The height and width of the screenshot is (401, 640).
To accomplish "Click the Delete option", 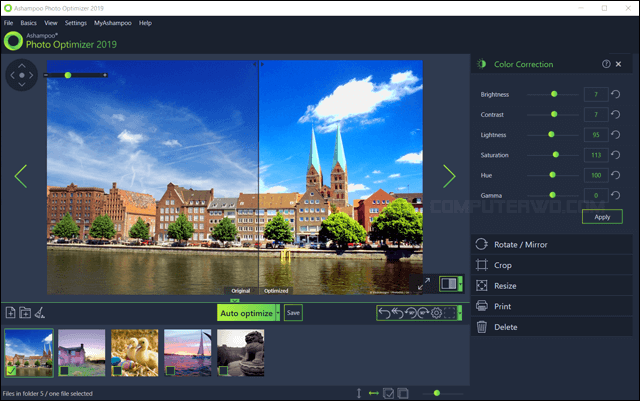I will click(552, 327).
